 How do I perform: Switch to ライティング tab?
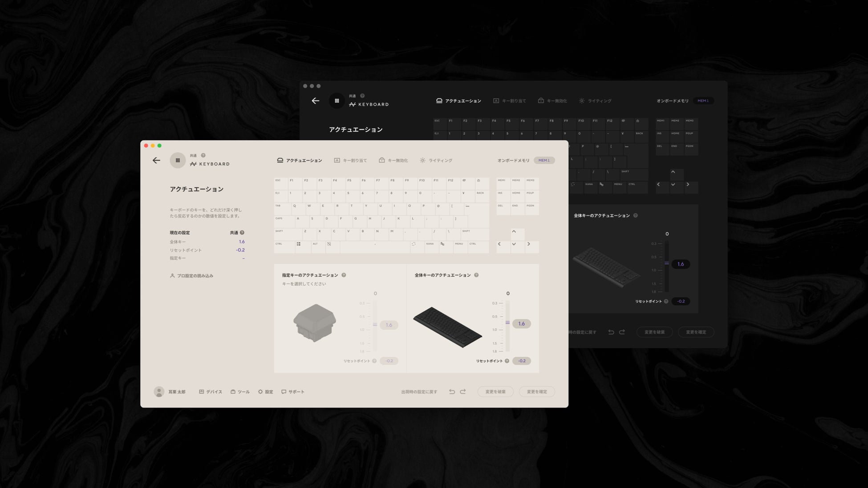coord(436,161)
